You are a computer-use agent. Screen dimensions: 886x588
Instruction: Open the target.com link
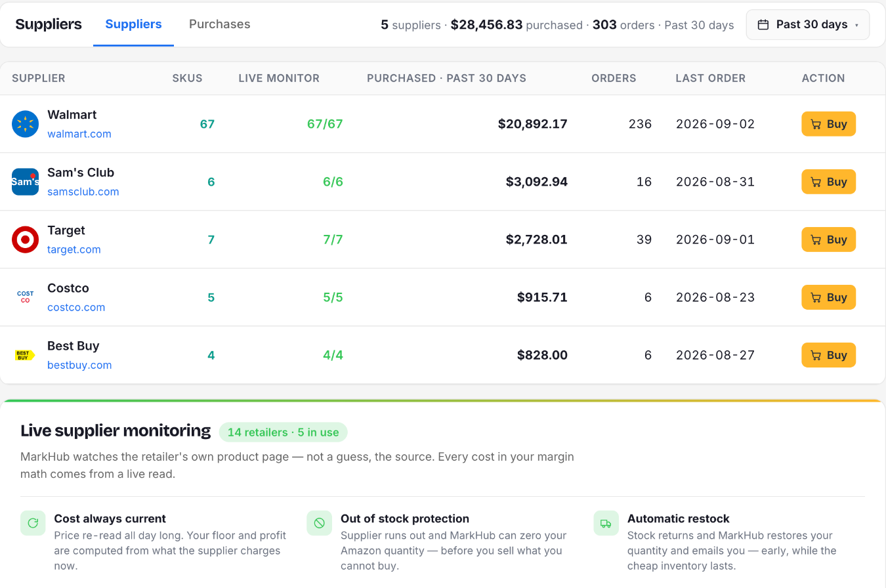coord(74,249)
